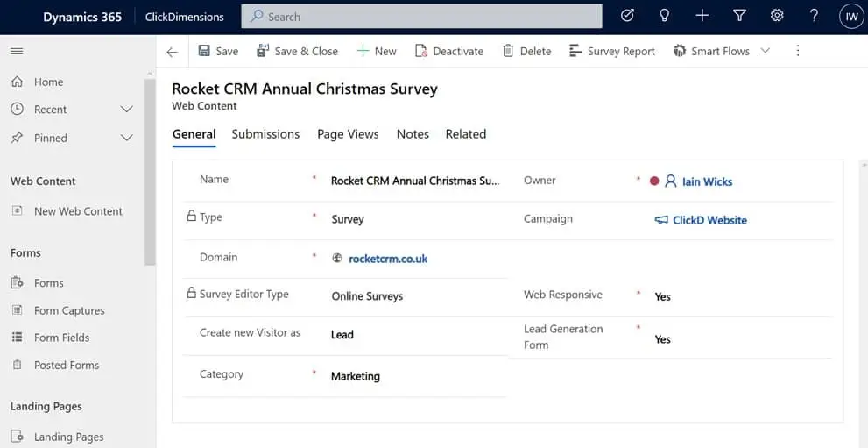Click the Web Content sidebar heading
The width and height of the screenshot is (868, 448).
[43, 181]
